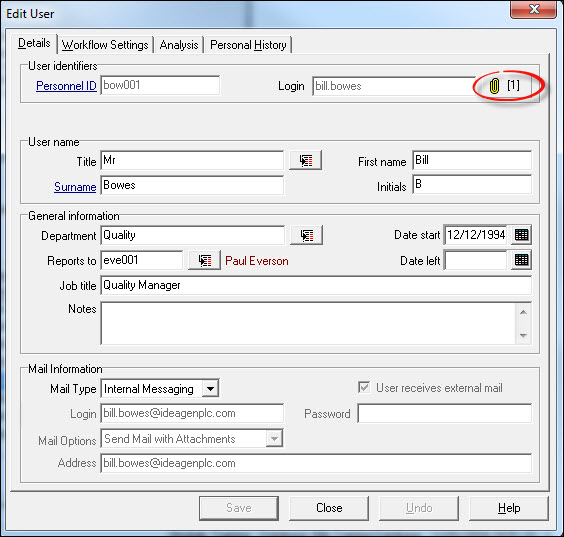The height and width of the screenshot is (537, 564).
Task: Open the Title lookup list icon
Action: tap(306, 160)
